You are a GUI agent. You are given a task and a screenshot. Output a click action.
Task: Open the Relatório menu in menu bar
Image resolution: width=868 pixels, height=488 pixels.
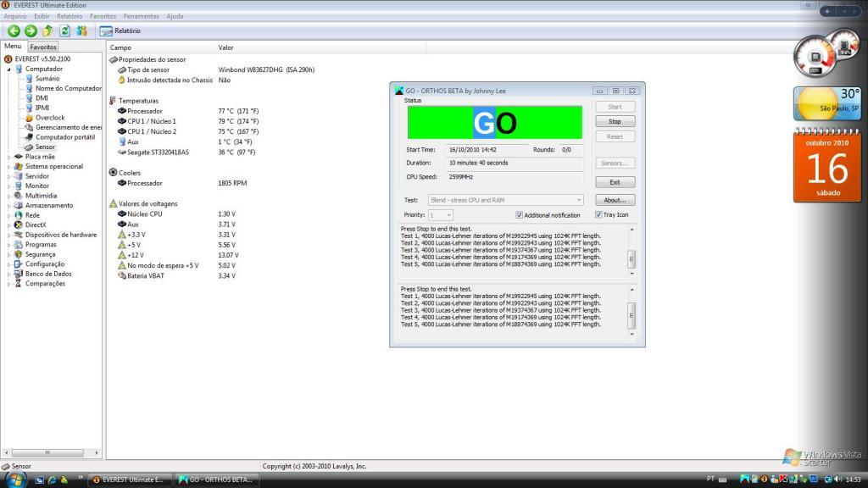point(70,16)
